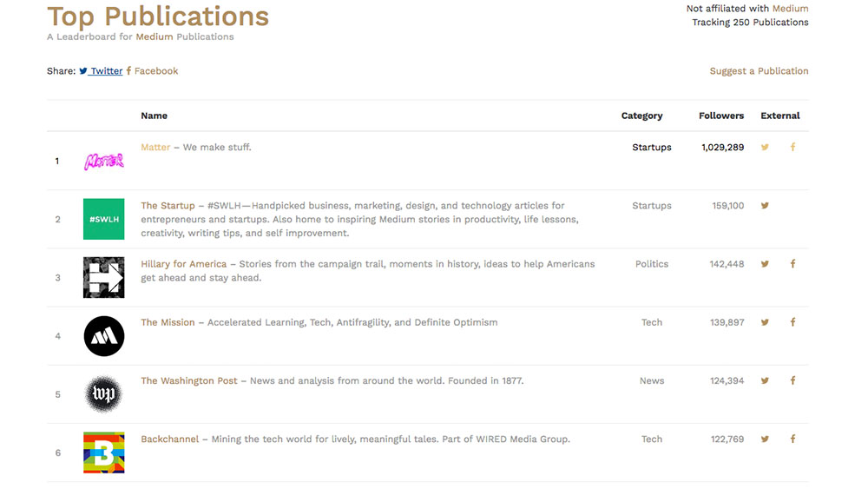Open Matter's Twitter icon link

click(x=765, y=148)
